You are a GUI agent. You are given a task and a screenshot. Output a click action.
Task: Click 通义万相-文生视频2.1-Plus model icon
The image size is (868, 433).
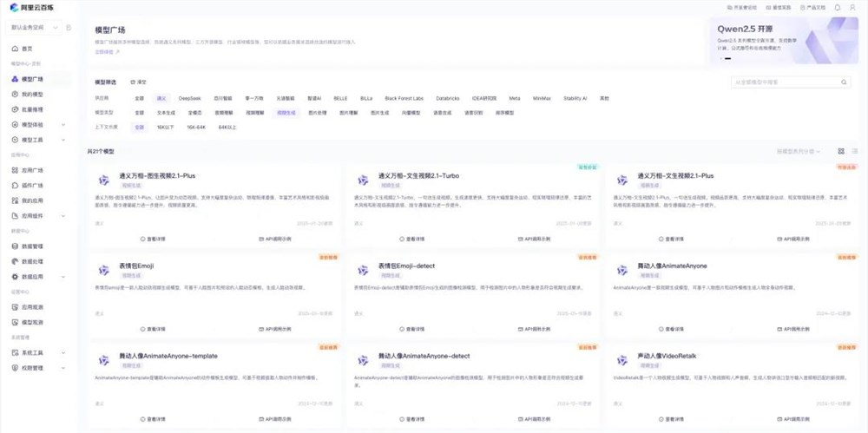coord(622,180)
